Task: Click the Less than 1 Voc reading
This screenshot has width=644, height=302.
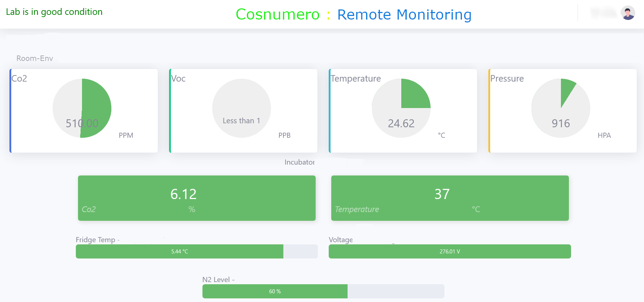Action: (x=241, y=121)
